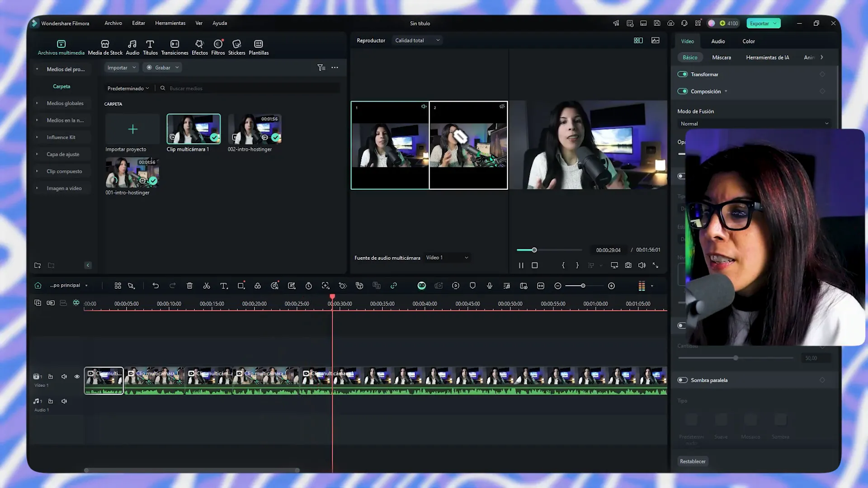Expand the Medios globales tree item
This screenshot has width=868, height=488.
click(37, 103)
